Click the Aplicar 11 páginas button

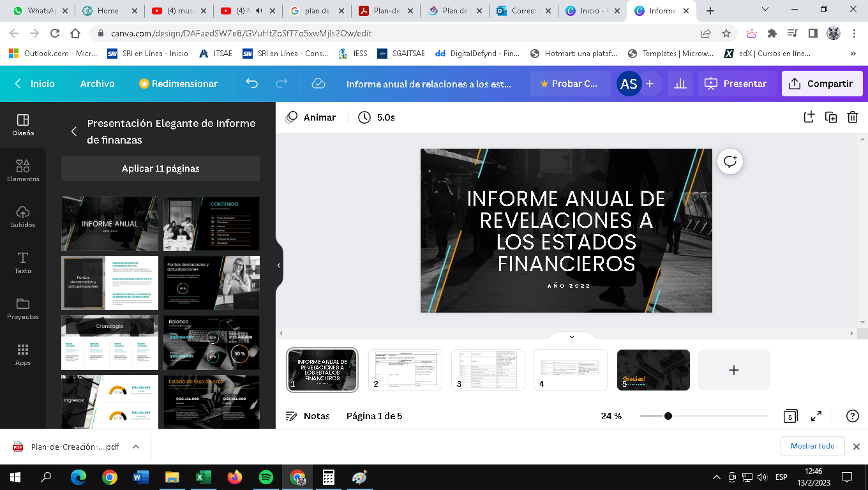(x=160, y=168)
